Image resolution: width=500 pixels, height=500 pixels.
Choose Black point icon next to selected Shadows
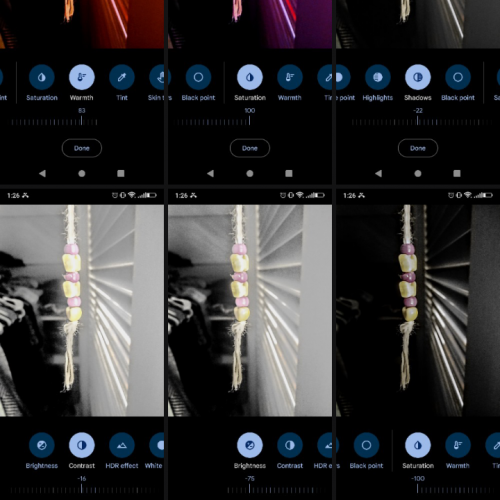(x=458, y=77)
